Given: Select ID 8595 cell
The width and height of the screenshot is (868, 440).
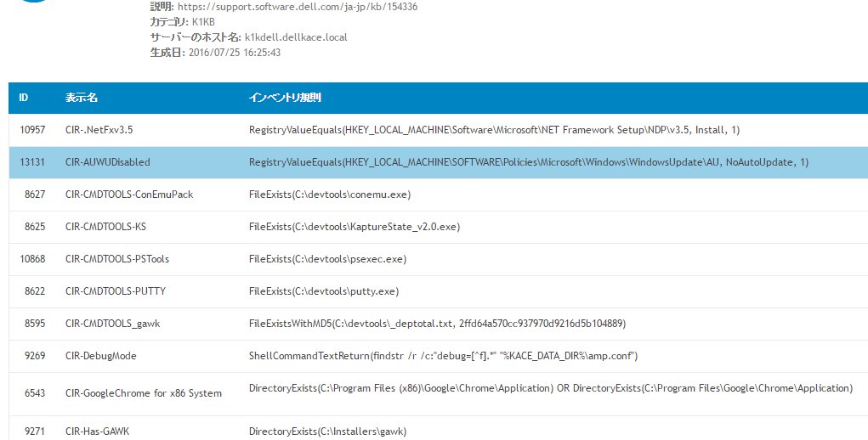Looking at the screenshot, I should pyautogui.click(x=35, y=324).
